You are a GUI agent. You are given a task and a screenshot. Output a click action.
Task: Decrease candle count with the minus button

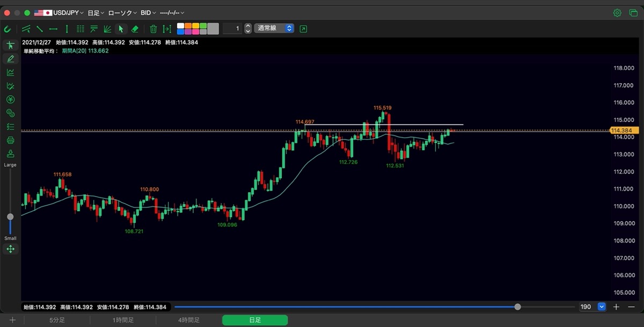pos(631,307)
